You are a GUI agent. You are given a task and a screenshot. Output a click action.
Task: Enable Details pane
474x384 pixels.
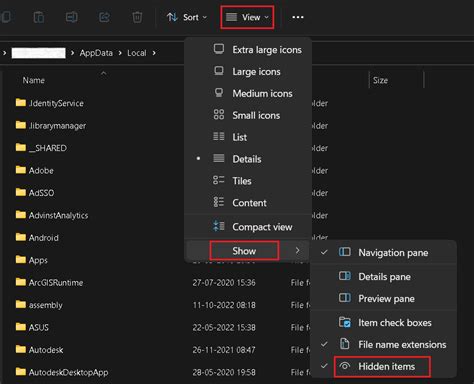pos(383,277)
